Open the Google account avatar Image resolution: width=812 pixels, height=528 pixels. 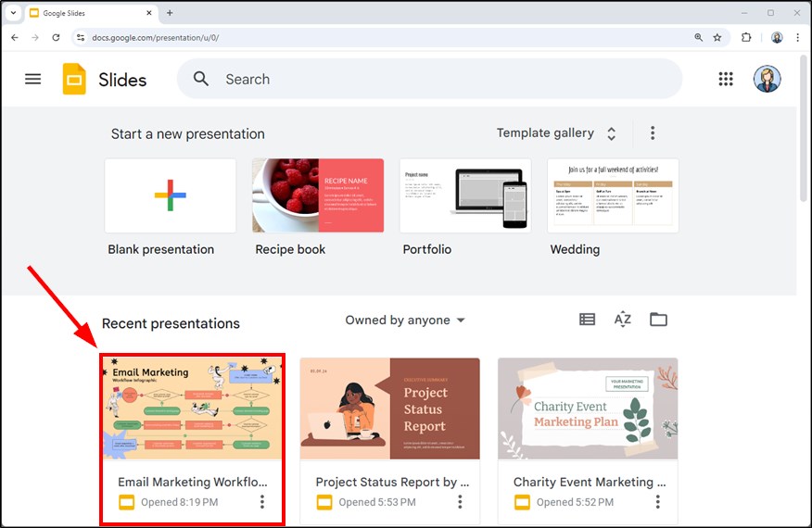coord(767,79)
